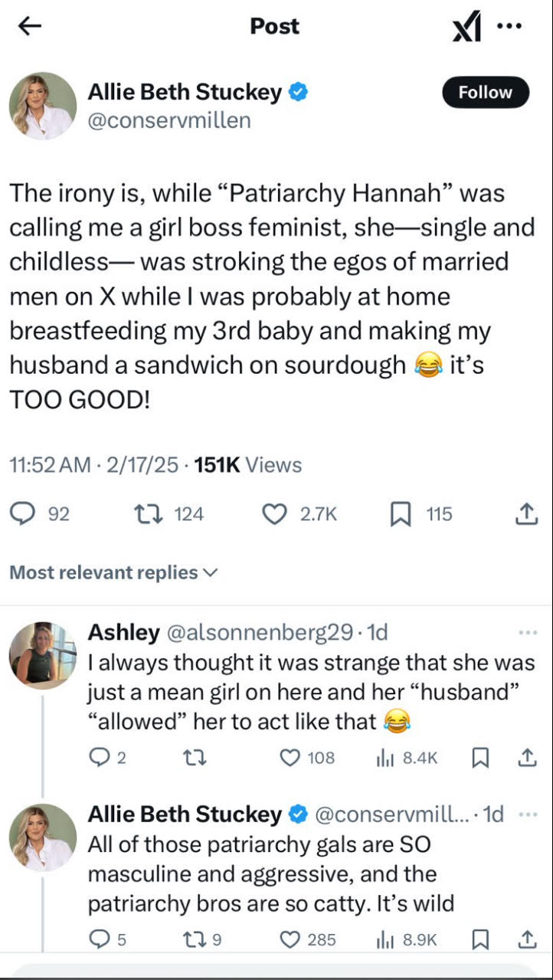
Task: Open more options on Allie's reply
Action: tap(528, 814)
